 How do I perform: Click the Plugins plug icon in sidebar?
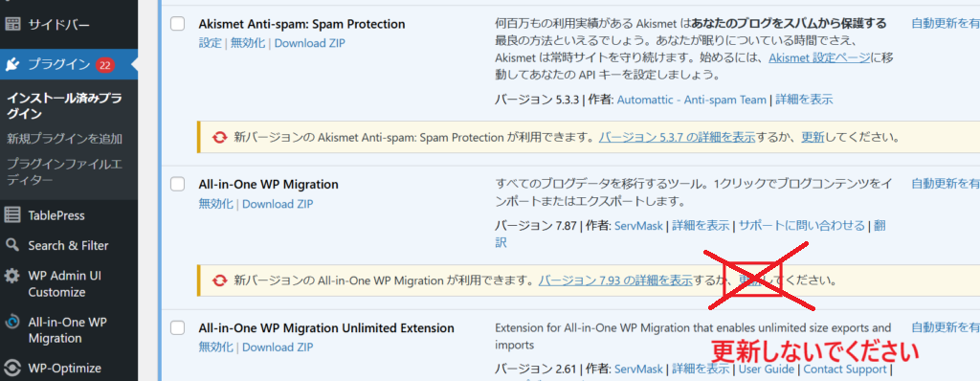tap(12, 64)
